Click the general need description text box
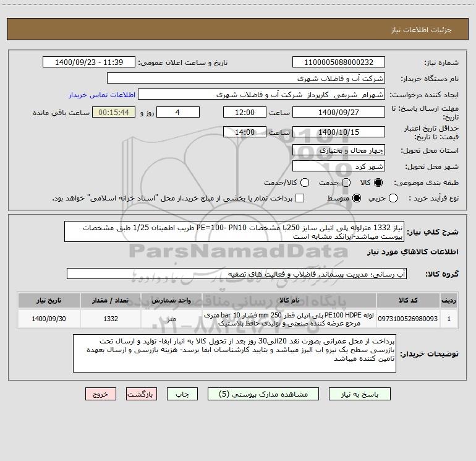Screen dimensions: 476x461 234,232
